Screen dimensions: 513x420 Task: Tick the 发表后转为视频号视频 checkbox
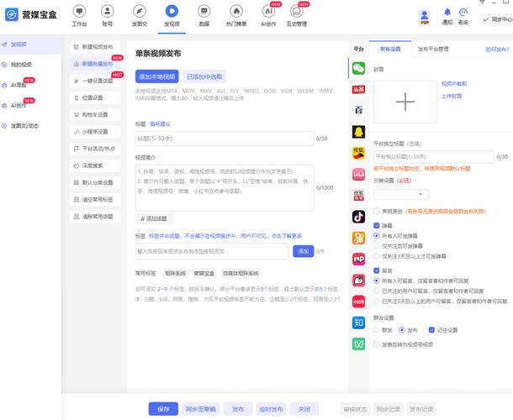(376, 344)
